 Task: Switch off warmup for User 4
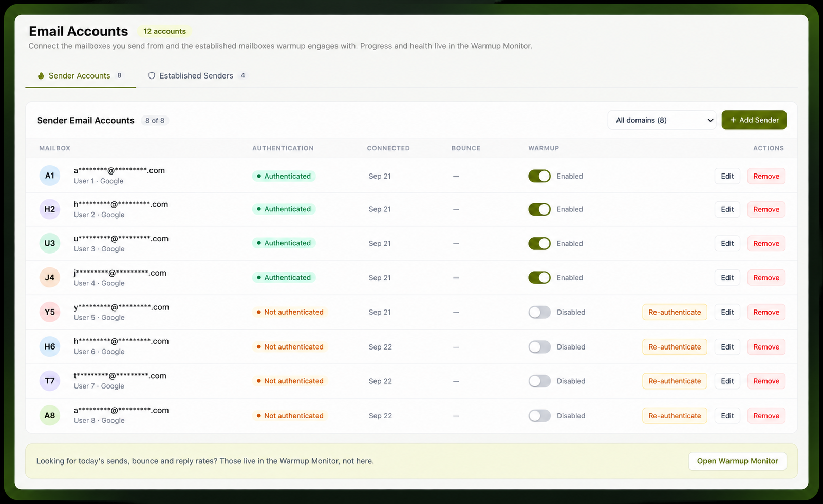[539, 278]
